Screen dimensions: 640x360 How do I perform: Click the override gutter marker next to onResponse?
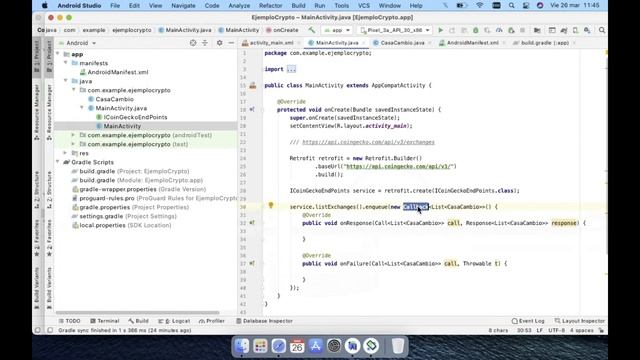tap(252, 223)
